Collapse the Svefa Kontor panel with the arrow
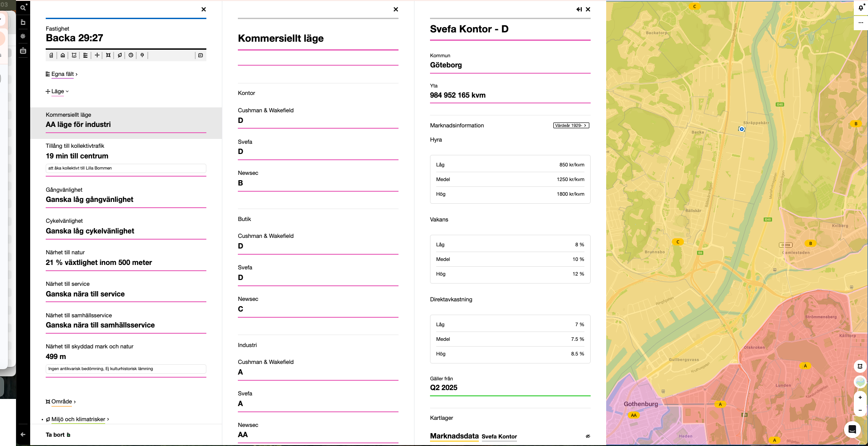The image size is (868, 446). coord(579,9)
